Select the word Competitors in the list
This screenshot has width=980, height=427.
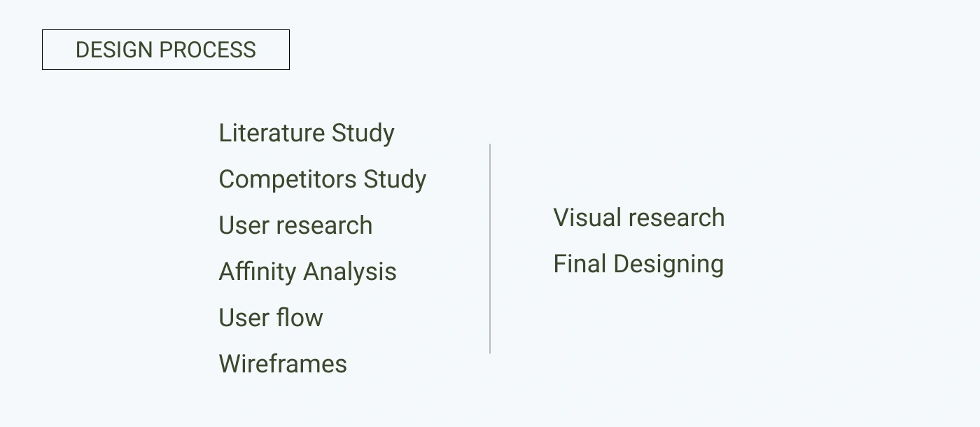tap(287, 179)
